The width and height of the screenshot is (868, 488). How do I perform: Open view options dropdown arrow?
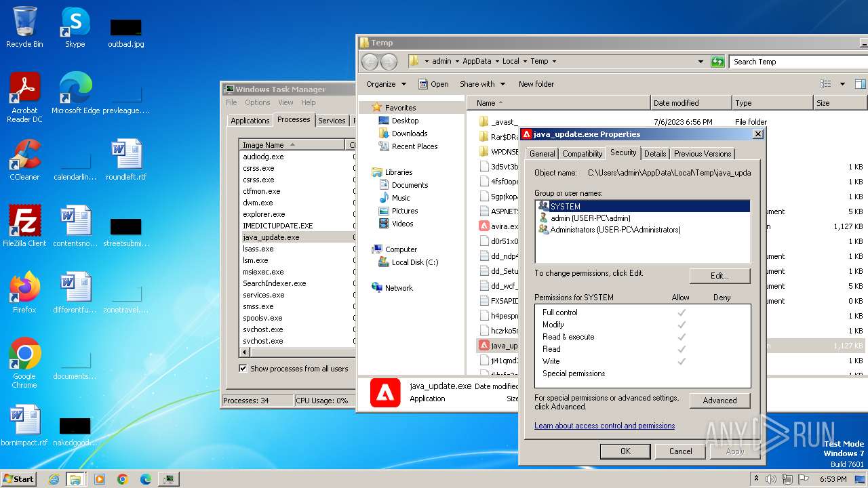pos(842,84)
